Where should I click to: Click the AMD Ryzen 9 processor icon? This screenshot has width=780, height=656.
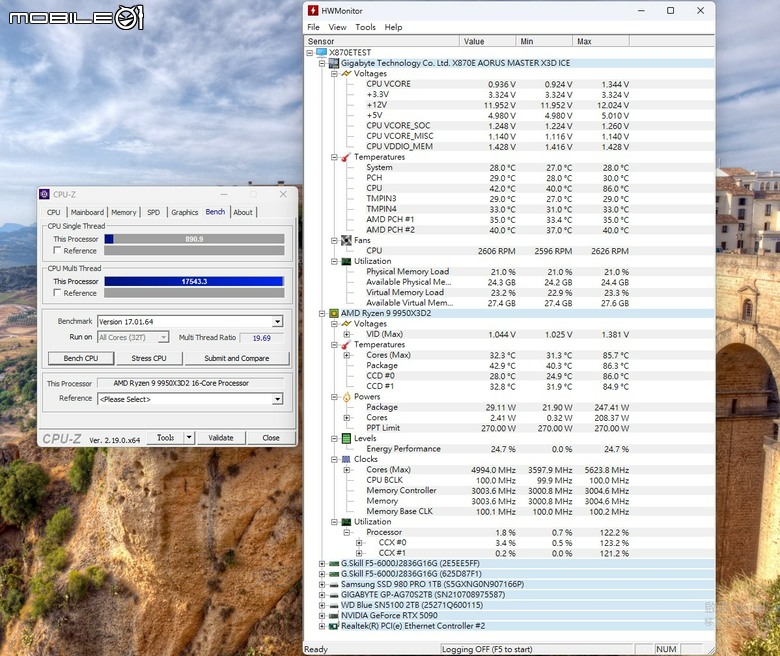pos(334,313)
